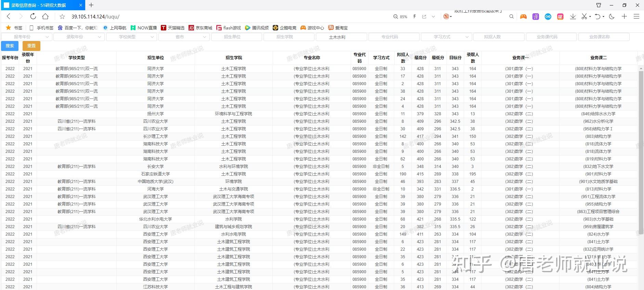Open the 爱淘宝 bookmark
644x290 pixels.
click(338, 28)
